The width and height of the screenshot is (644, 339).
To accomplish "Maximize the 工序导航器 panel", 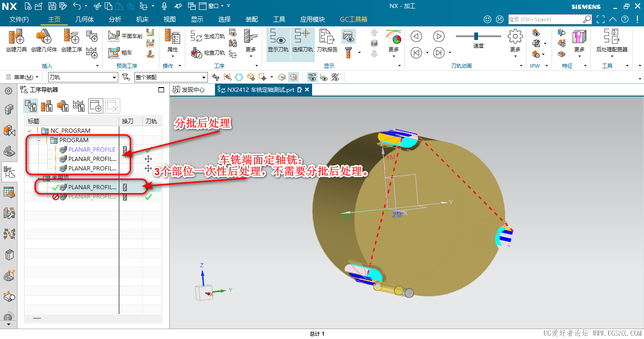I will (x=161, y=89).
